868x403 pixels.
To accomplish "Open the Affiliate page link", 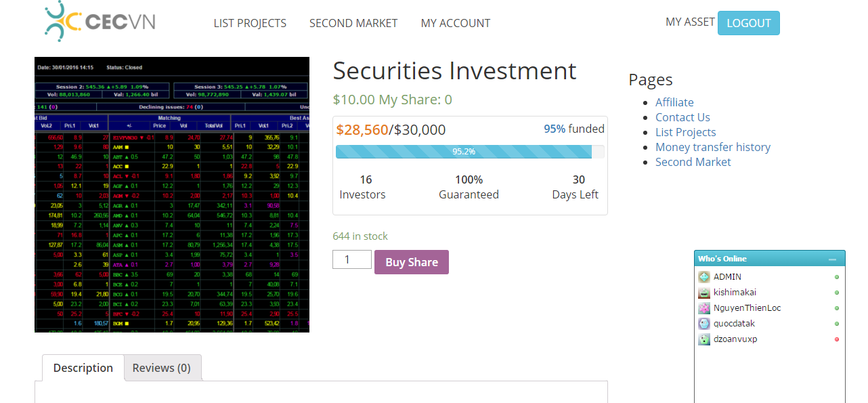I will 674,102.
